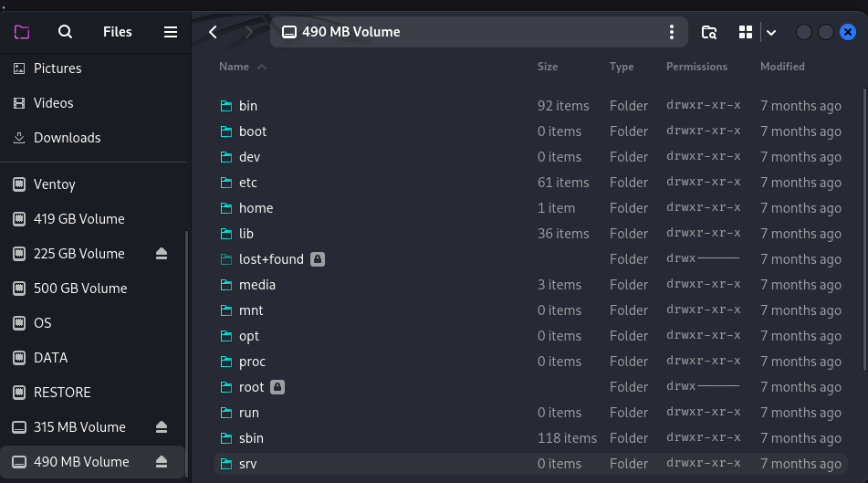Eject the 315 MB Volume

point(161,427)
